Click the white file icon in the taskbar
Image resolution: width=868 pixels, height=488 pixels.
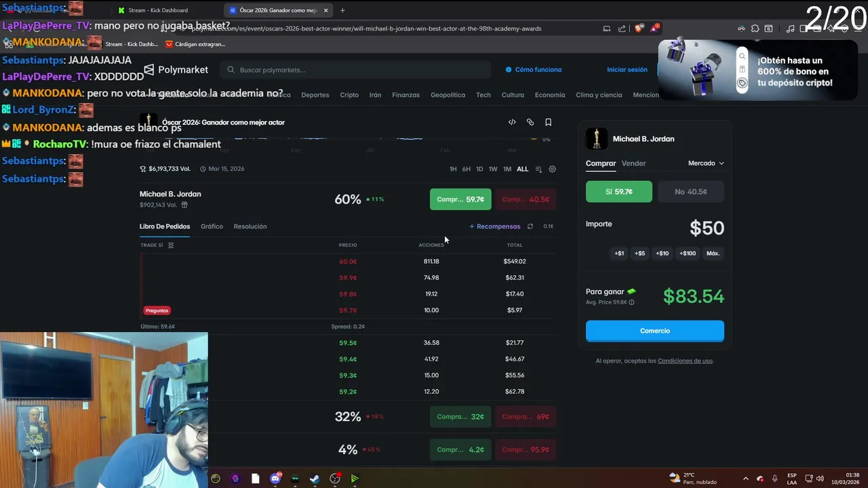click(255, 479)
